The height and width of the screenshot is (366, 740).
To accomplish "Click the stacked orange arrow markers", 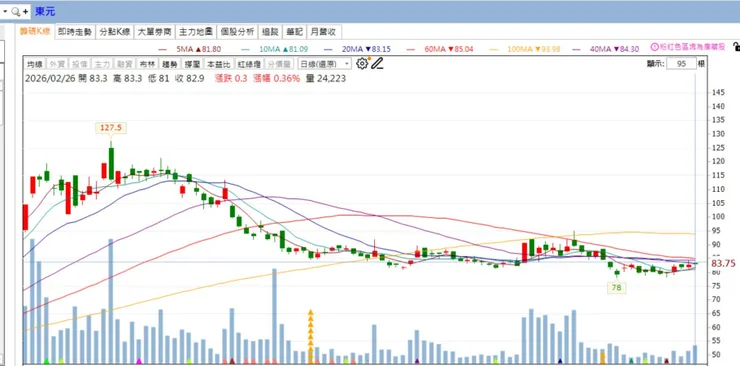I will (311, 336).
